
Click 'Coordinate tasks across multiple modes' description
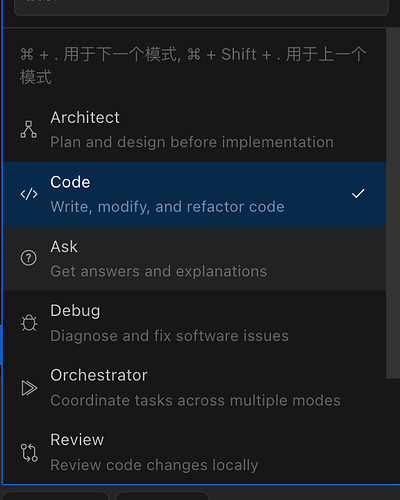tap(196, 401)
